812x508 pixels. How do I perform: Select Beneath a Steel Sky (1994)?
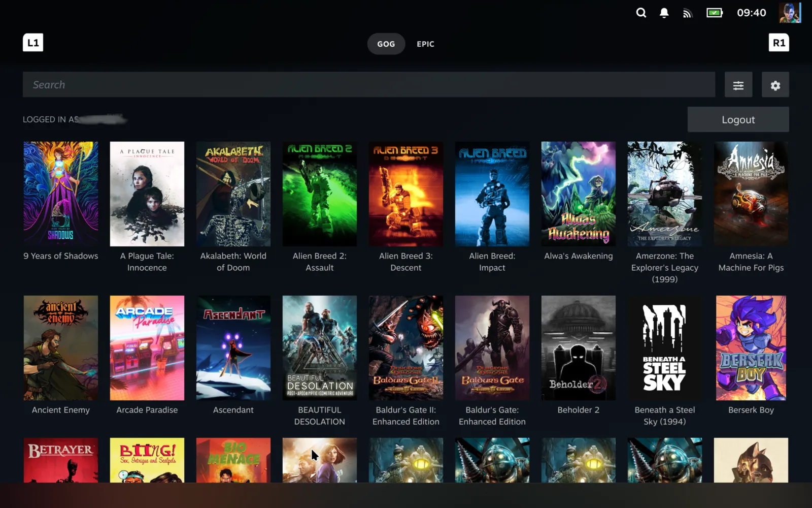(665, 348)
